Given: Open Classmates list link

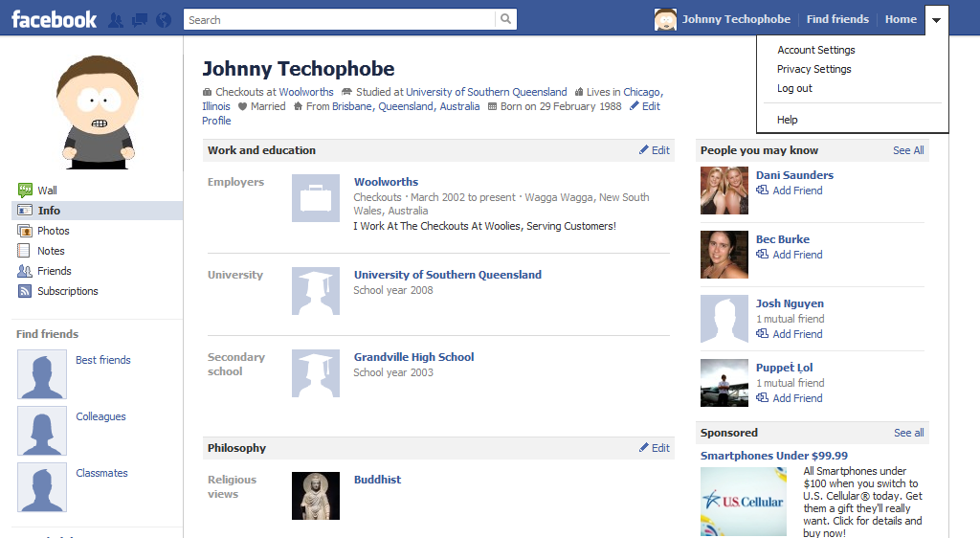Looking at the screenshot, I should click(101, 473).
